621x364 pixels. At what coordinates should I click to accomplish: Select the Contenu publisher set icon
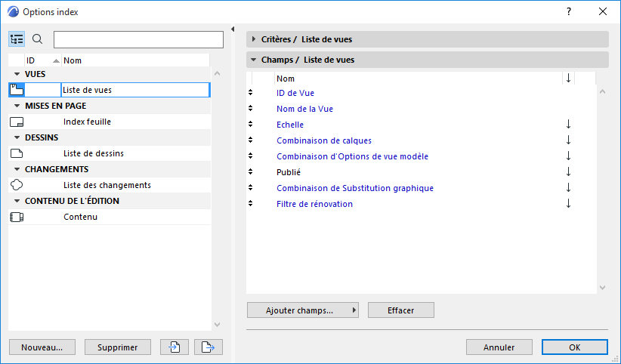click(x=17, y=217)
